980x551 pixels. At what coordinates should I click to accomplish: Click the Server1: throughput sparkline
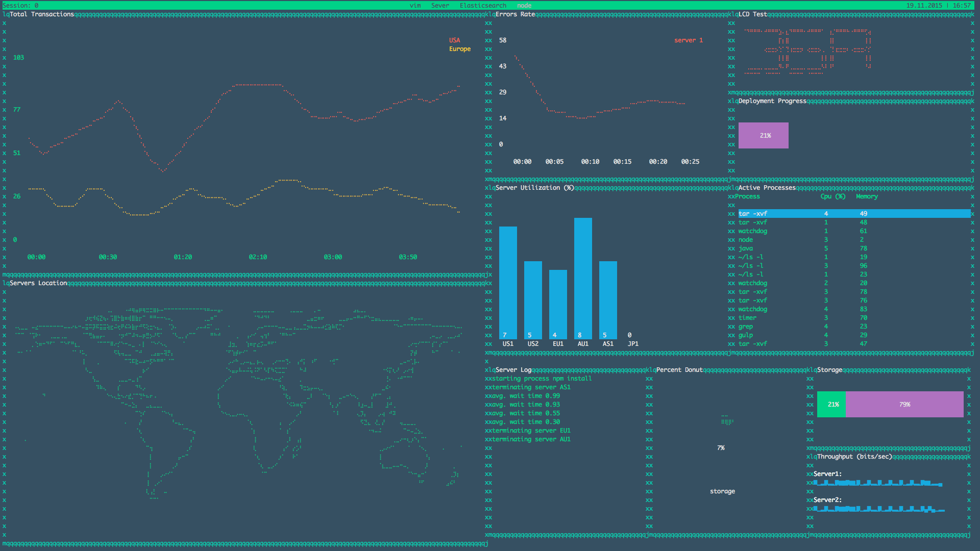pyautogui.click(x=878, y=483)
